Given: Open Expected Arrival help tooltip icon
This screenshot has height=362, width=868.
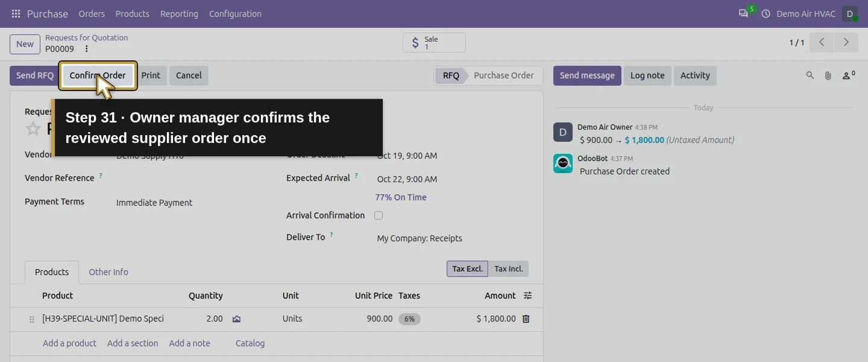Looking at the screenshot, I should point(356,176).
